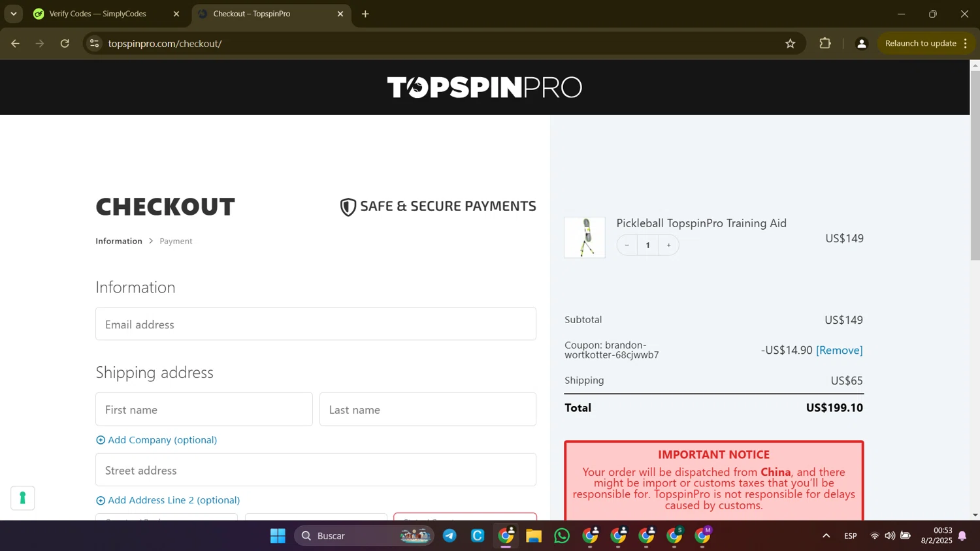Close the Verify Codes tab

176,14
